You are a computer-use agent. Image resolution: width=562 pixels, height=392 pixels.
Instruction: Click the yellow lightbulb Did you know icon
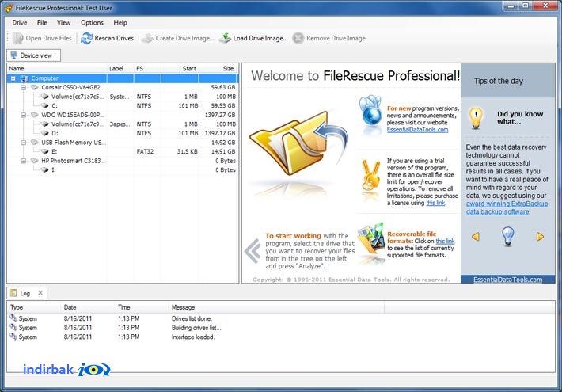pyautogui.click(x=476, y=118)
